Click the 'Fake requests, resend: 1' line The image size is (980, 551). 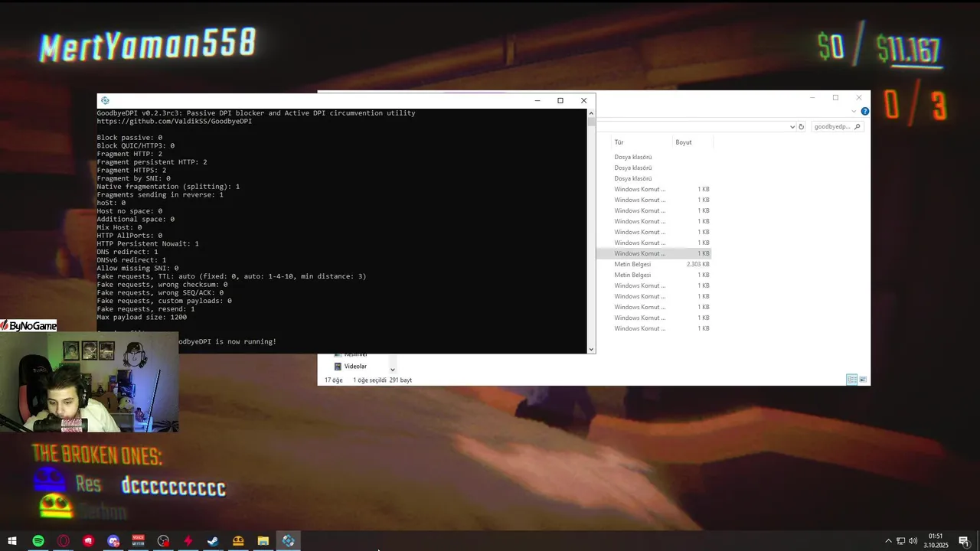pyautogui.click(x=145, y=309)
